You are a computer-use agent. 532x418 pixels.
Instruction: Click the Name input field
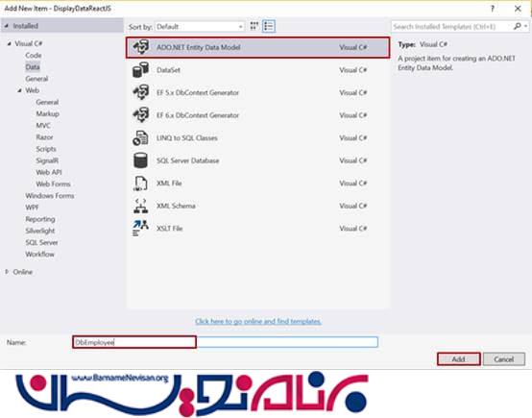(225, 342)
